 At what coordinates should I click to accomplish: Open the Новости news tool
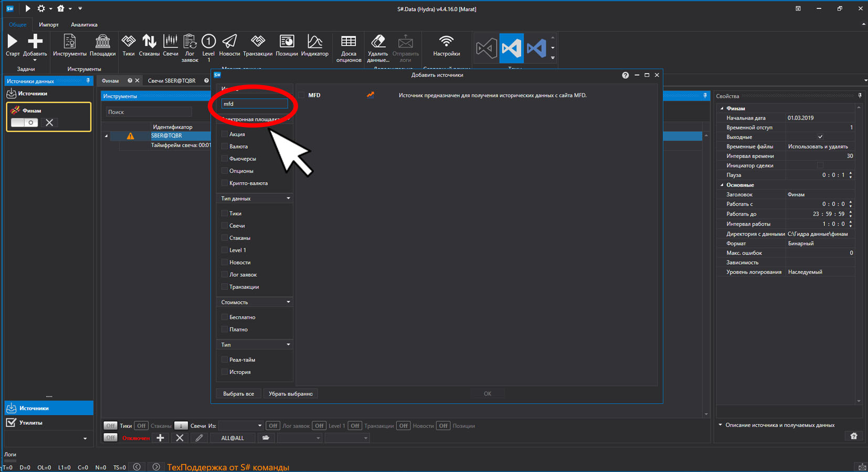pos(229,45)
